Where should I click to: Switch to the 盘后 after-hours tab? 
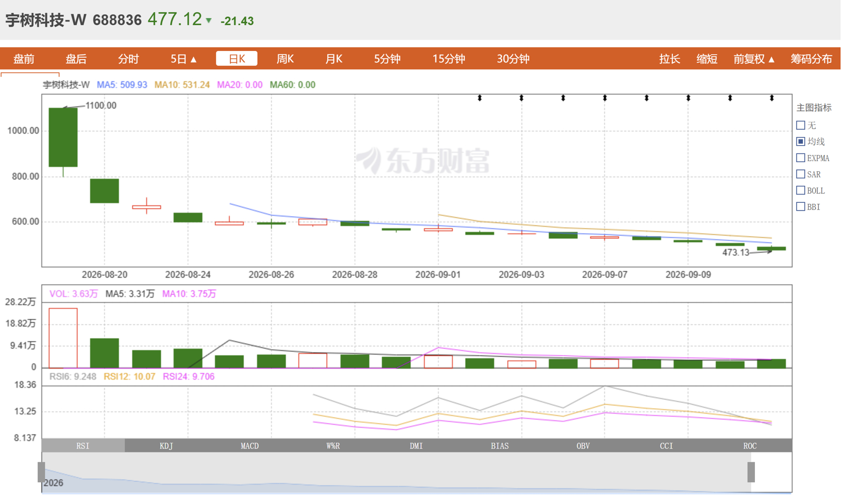click(x=76, y=59)
